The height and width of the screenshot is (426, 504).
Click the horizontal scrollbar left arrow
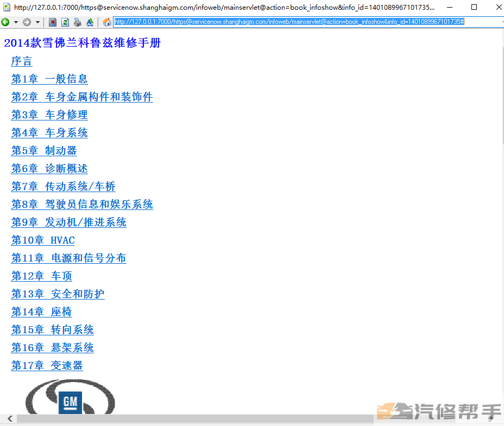click(10, 418)
